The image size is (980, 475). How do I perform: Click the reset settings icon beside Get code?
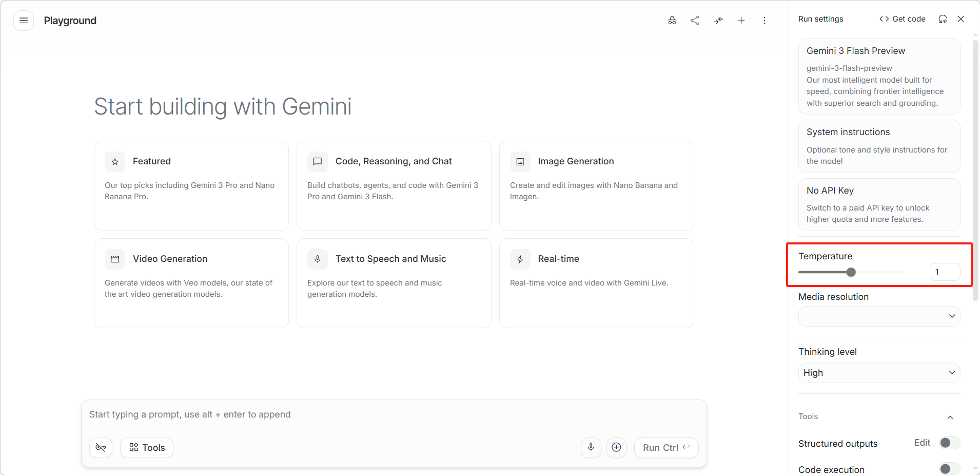[x=943, y=19]
